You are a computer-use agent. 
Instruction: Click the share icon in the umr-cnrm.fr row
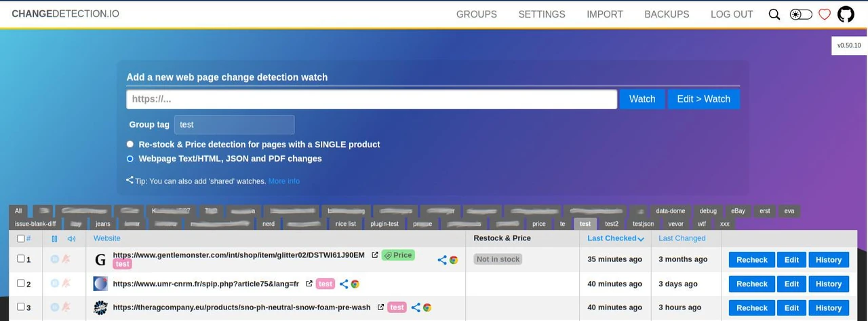tap(344, 284)
